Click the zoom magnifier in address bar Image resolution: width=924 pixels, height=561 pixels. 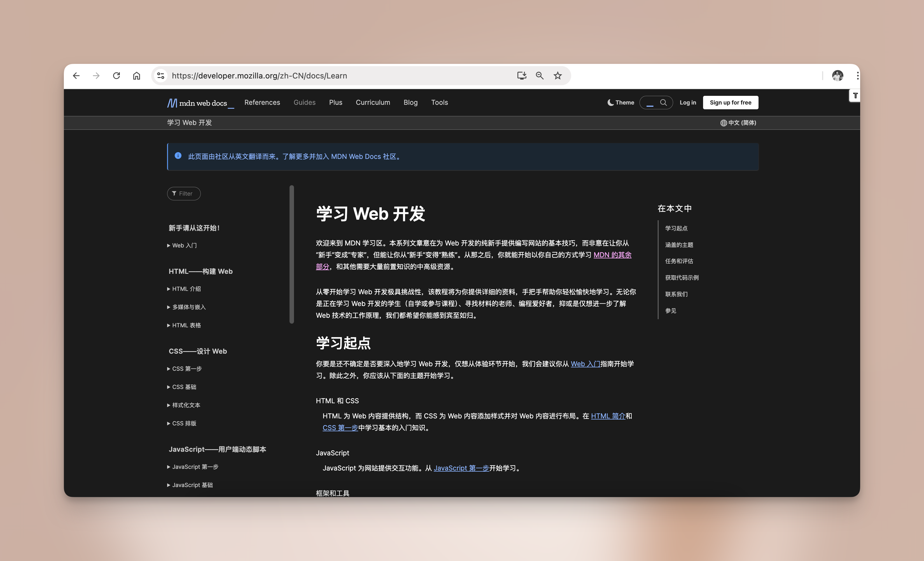click(x=539, y=76)
